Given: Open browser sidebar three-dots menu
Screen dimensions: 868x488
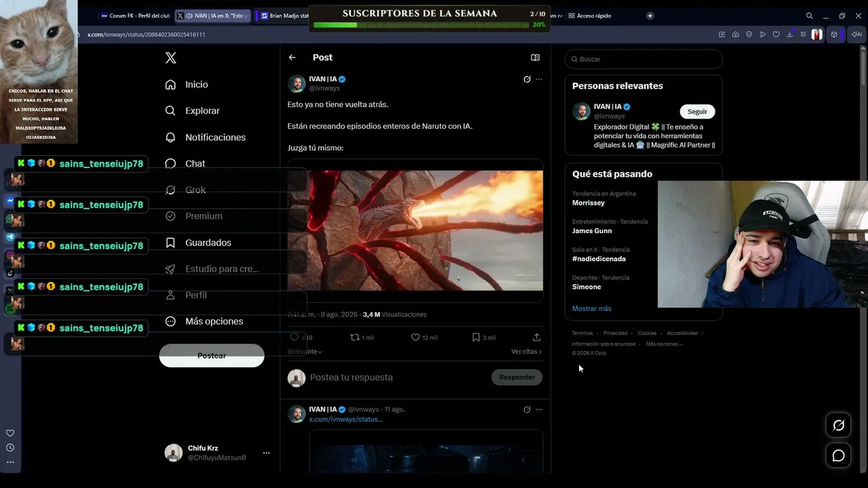Looking at the screenshot, I should 10,462.
